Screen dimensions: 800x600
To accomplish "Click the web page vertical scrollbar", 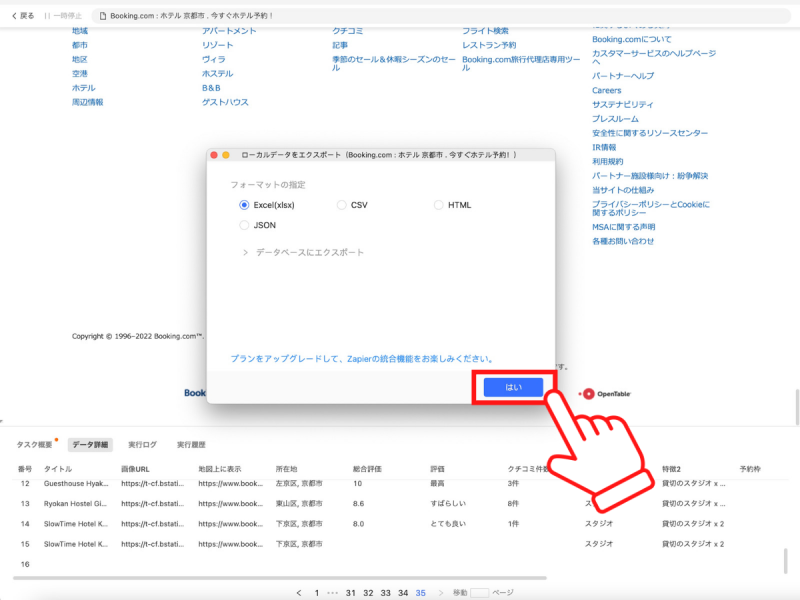I will point(797,407).
